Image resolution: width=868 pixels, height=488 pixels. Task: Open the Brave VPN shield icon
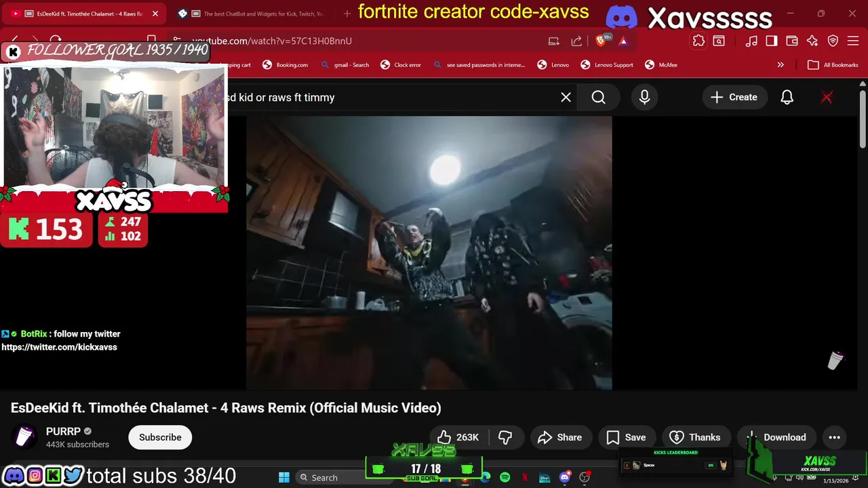tap(833, 41)
